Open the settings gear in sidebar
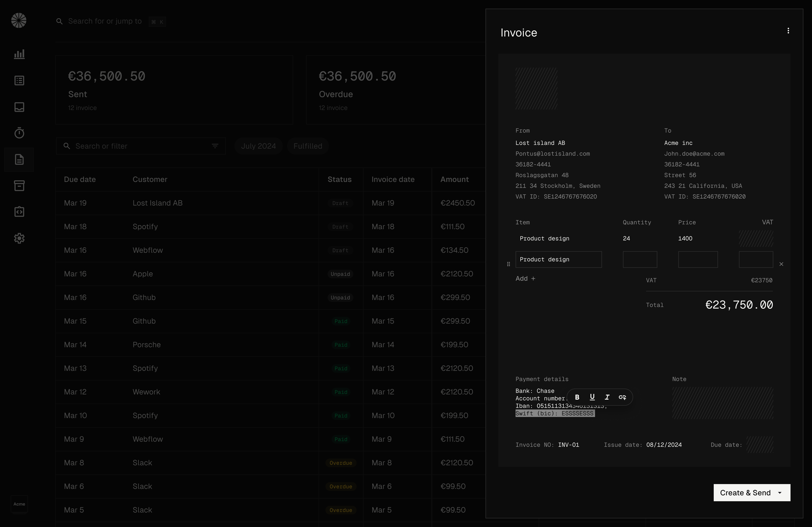This screenshot has height=527, width=812. [x=20, y=238]
